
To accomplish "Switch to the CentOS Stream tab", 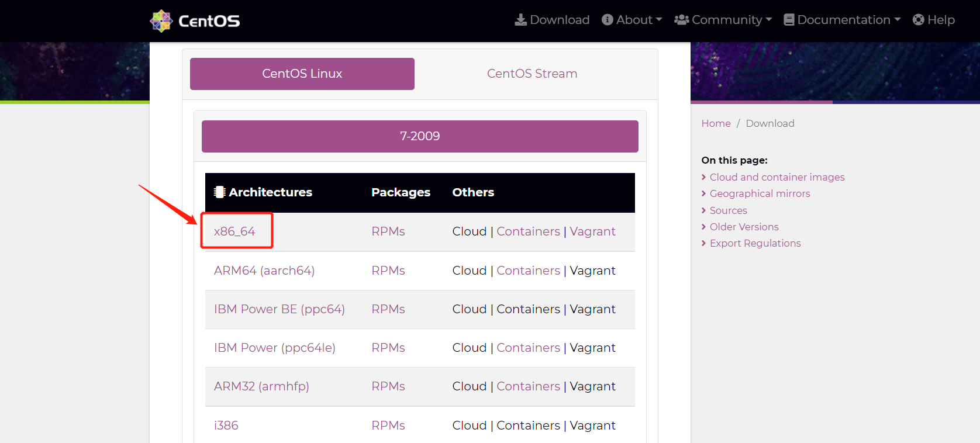I will pyautogui.click(x=532, y=74).
